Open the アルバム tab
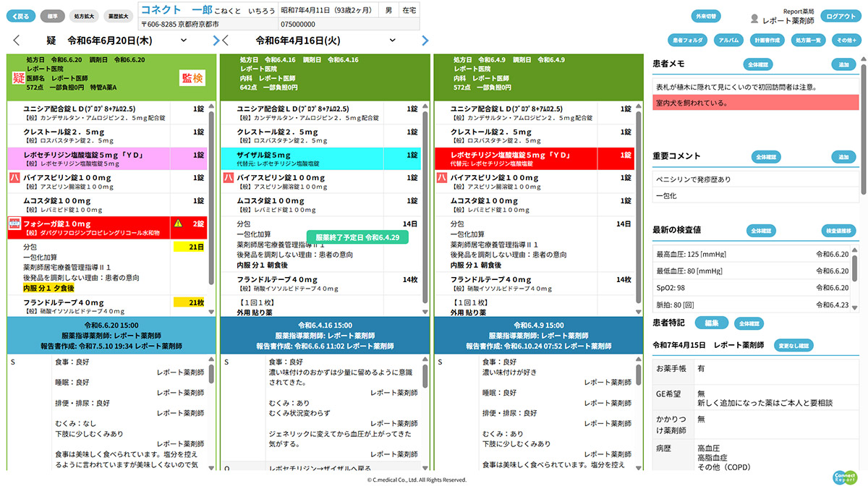 (728, 41)
